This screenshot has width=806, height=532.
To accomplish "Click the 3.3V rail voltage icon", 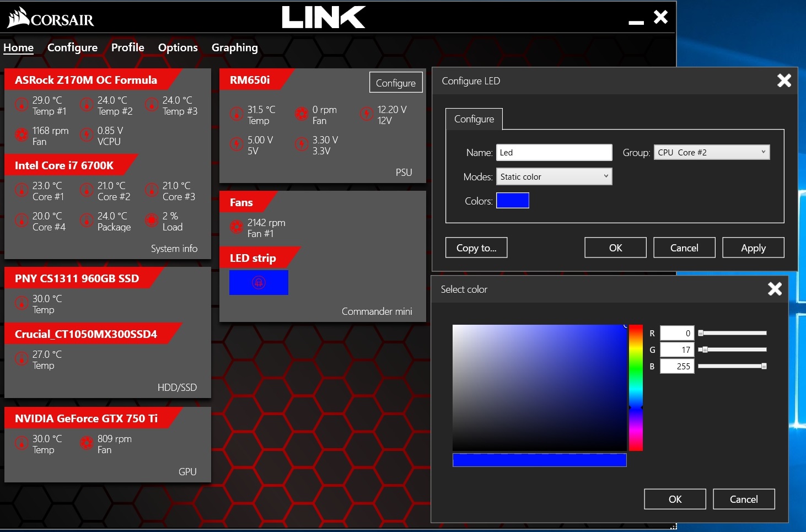I will (302, 144).
